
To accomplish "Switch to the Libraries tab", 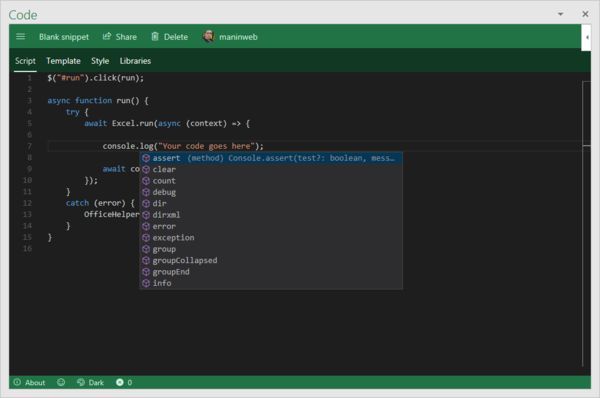I will click(135, 61).
